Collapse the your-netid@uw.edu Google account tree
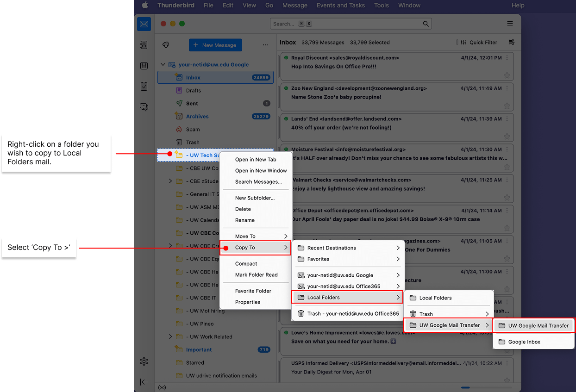The width and height of the screenshot is (576, 392). click(x=163, y=65)
